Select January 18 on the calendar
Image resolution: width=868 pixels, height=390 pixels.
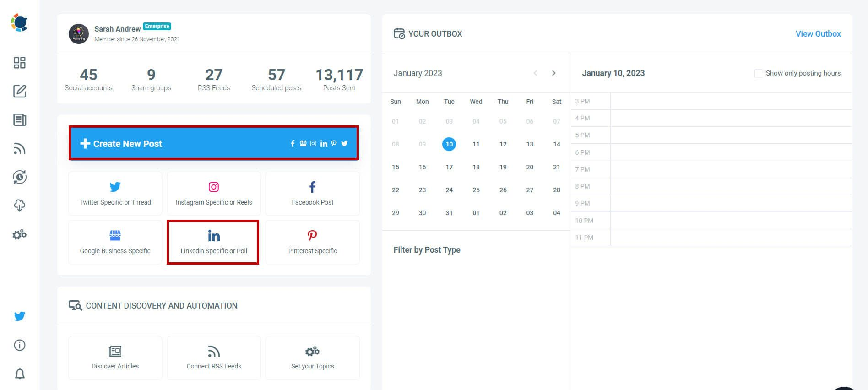click(476, 167)
